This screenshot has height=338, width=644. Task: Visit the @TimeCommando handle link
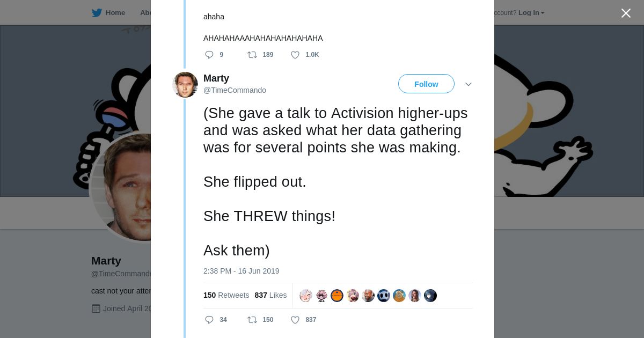click(x=235, y=90)
